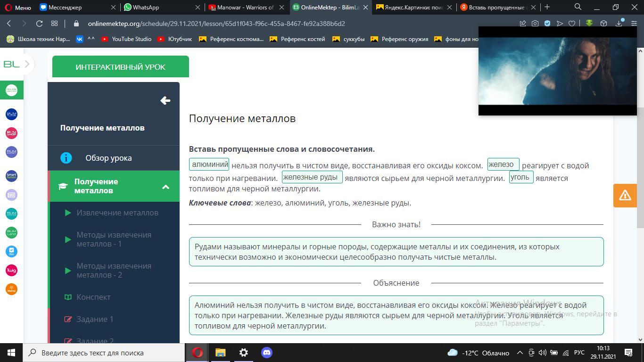
Task: Go back using the browser back arrow
Action: coord(9,24)
